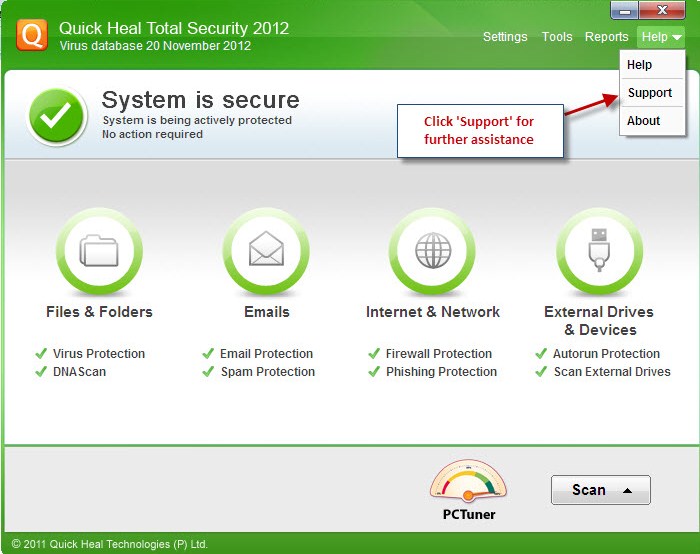This screenshot has width=700, height=554.
Task: Click the Spam Protection green checkmark
Action: point(208,371)
